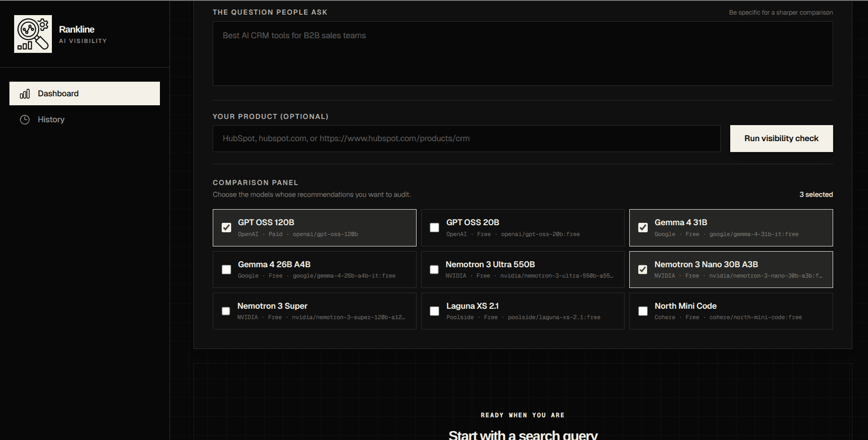
Task: Click the History clock icon
Action: [25, 119]
